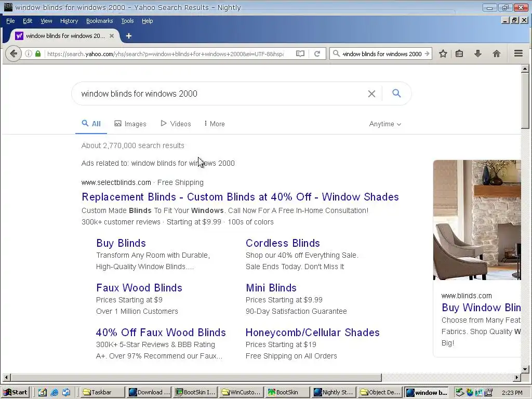Open site information icon in address bar
532x399 pixels.
click(29, 54)
